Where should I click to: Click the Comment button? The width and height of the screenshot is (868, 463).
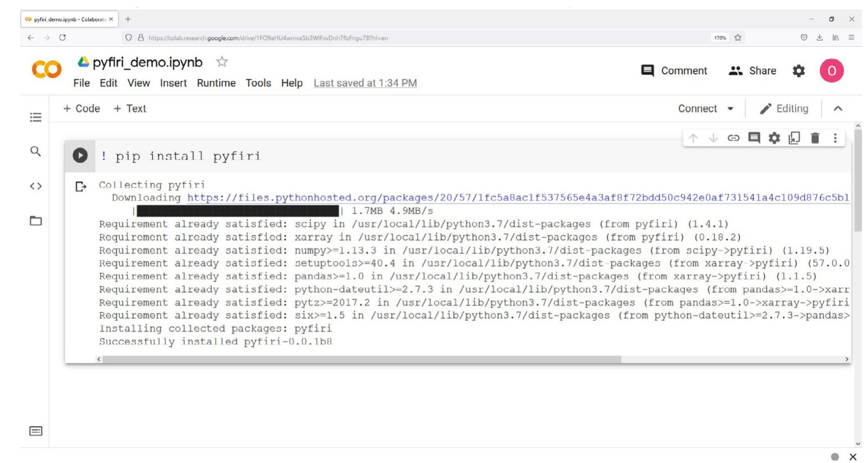tap(674, 71)
